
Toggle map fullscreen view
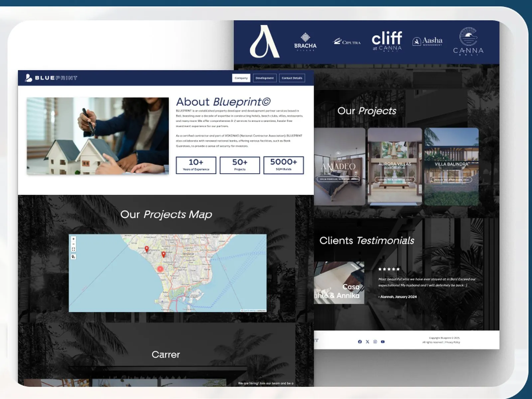(73, 249)
